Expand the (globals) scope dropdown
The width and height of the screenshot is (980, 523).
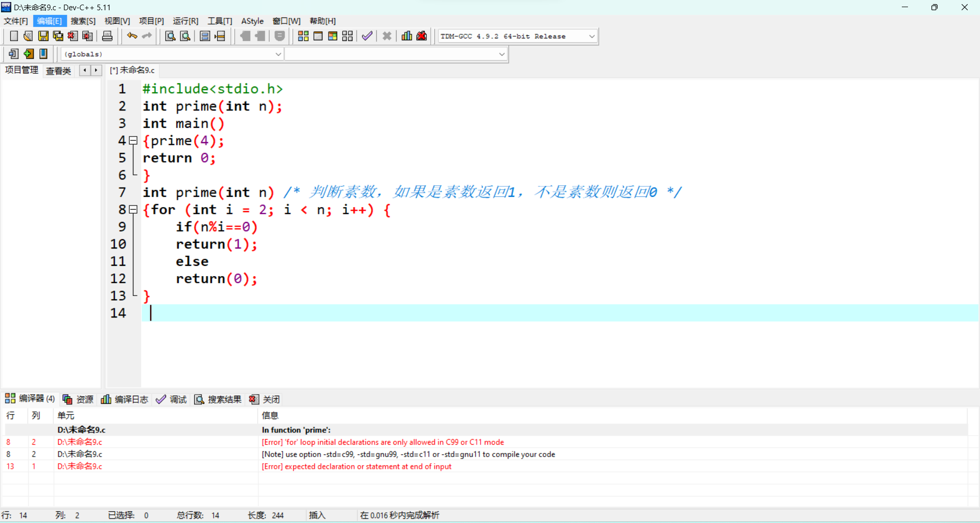[x=278, y=54]
